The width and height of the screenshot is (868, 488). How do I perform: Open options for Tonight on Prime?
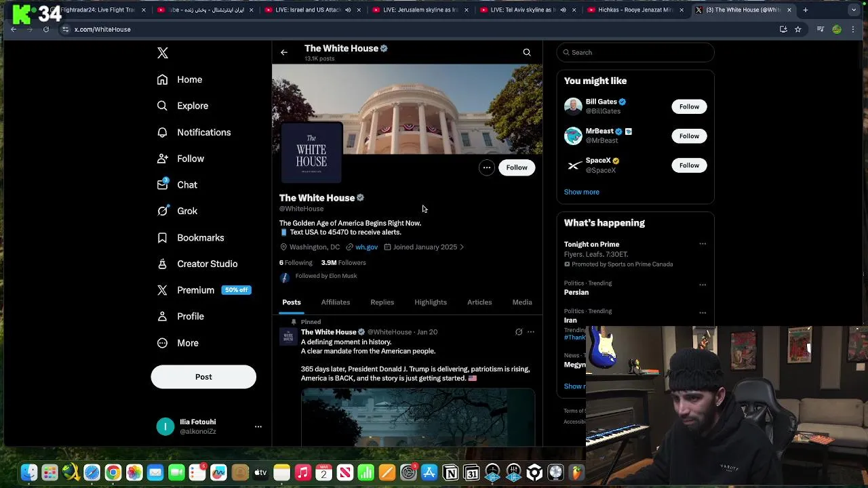(x=703, y=244)
